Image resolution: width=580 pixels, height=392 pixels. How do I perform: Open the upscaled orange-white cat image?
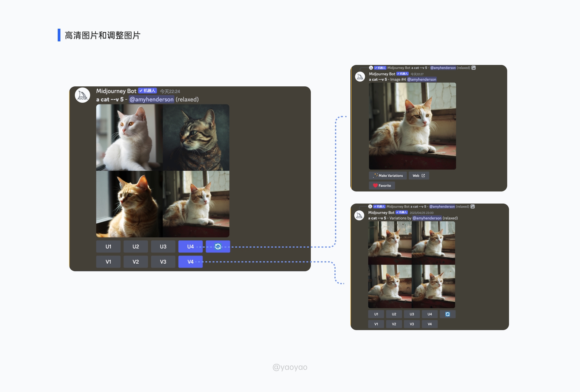412,126
